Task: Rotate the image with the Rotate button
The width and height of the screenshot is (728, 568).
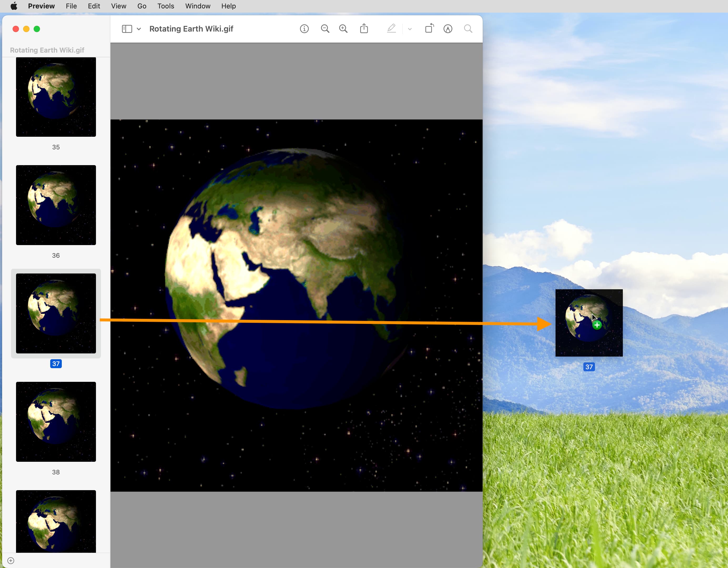Action: click(x=429, y=28)
